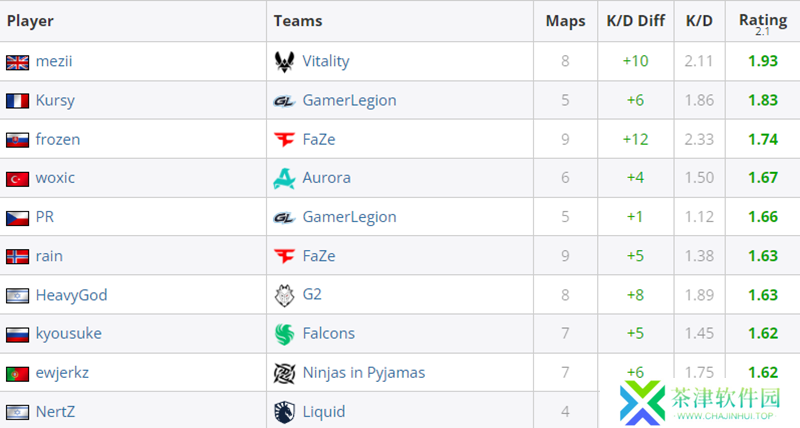Viewport: 800px width, 428px height.
Task: Open the Ninjas in Pyjamas team link
Action: [363, 373]
